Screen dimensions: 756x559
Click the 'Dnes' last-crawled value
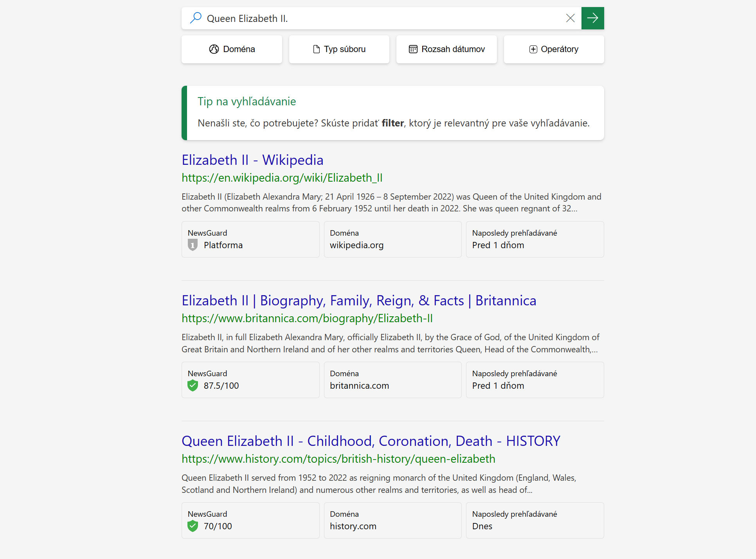point(482,526)
